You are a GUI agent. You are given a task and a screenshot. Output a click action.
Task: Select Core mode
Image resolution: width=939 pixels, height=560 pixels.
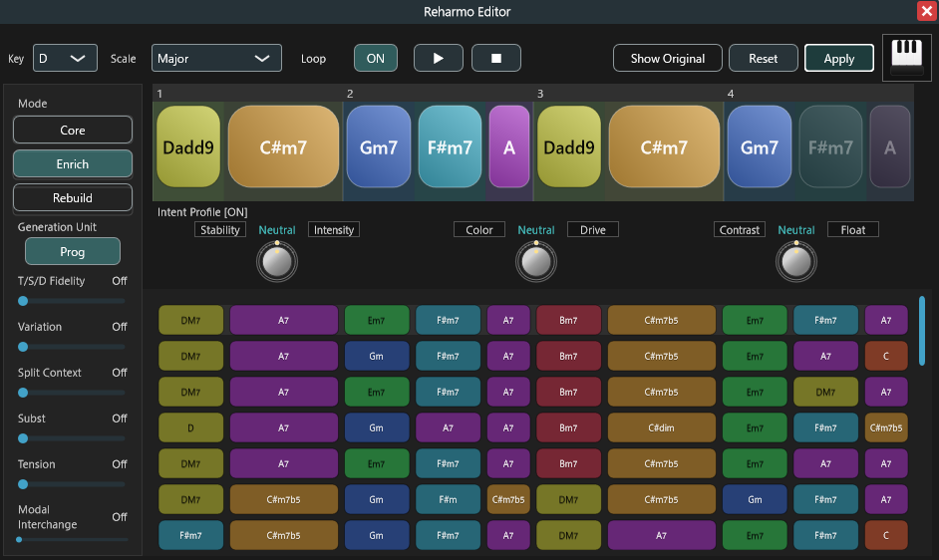click(72, 130)
